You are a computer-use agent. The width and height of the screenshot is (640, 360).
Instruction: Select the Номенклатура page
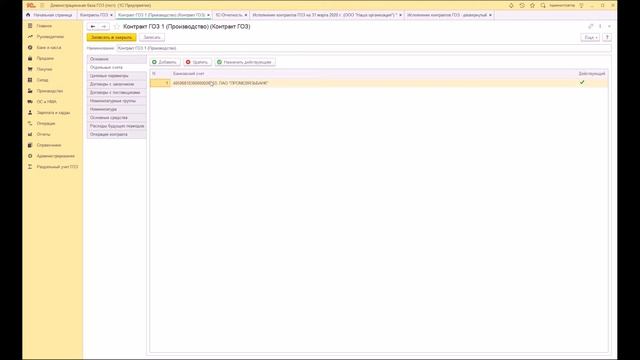click(x=117, y=109)
